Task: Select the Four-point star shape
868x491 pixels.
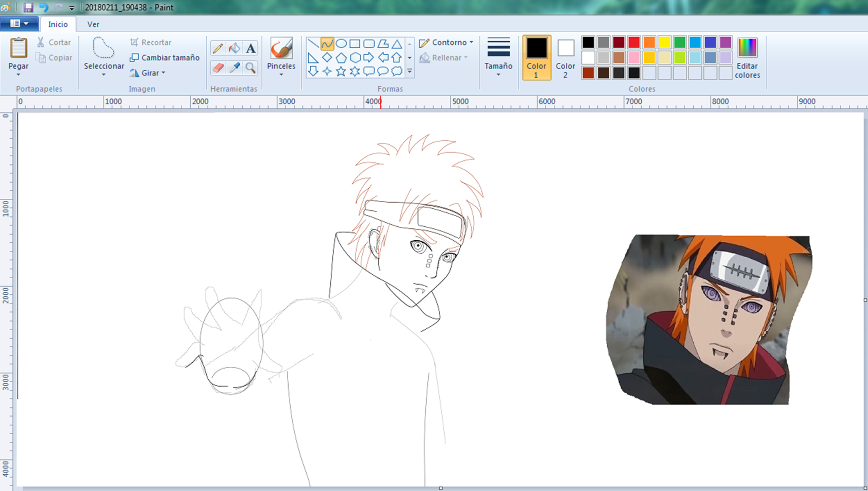Action: [327, 71]
